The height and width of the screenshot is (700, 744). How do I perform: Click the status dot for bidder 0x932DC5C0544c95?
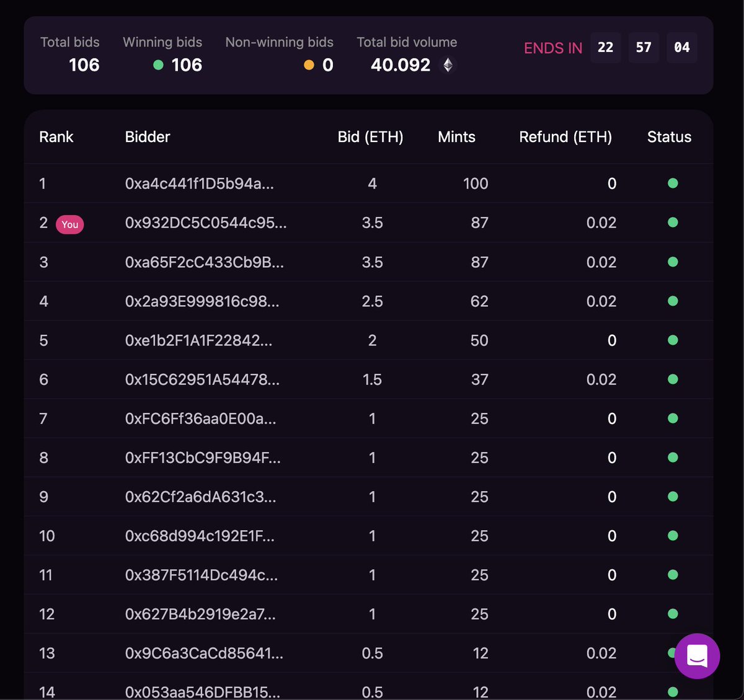click(673, 222)
